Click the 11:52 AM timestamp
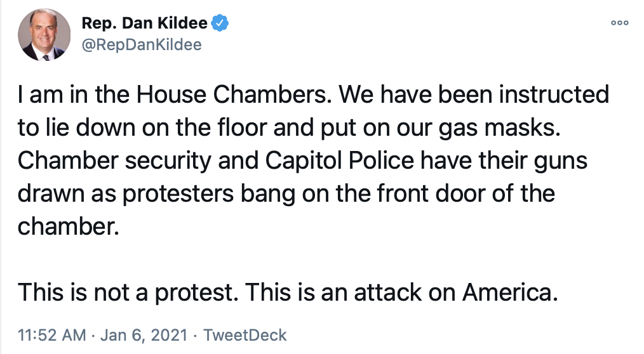Screen dimensions: 644x354 51,335
